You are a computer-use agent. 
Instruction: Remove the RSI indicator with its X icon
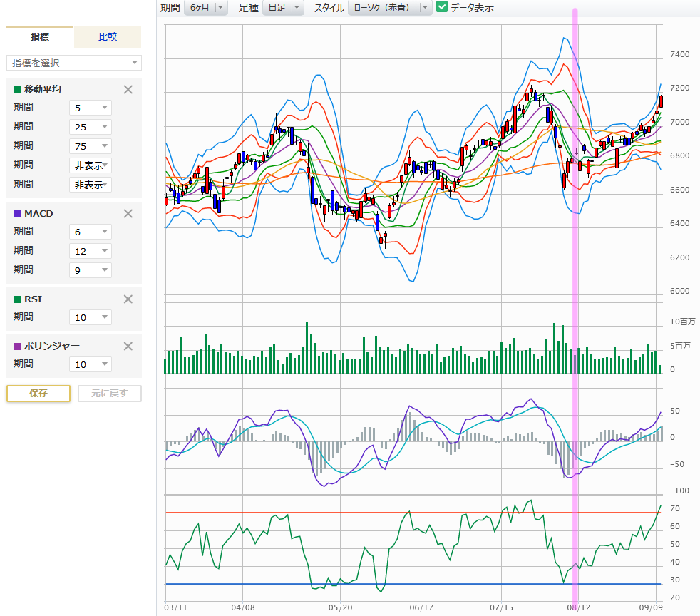point(128,299)
